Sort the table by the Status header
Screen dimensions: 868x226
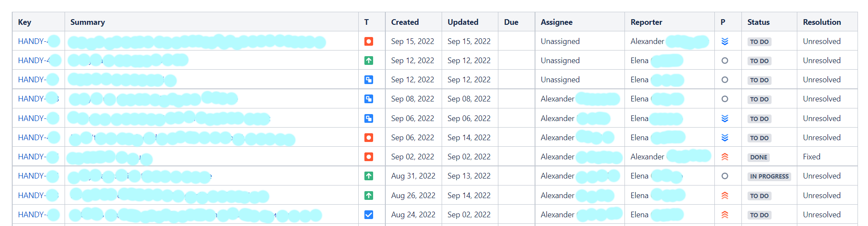(758, 22)
